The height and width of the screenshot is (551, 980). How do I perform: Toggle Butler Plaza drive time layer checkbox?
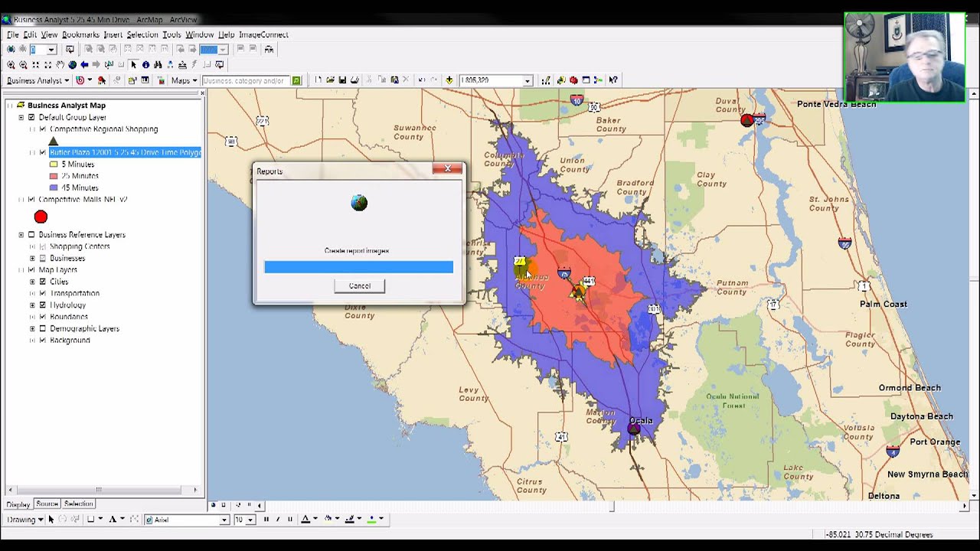tap(43, 153)
